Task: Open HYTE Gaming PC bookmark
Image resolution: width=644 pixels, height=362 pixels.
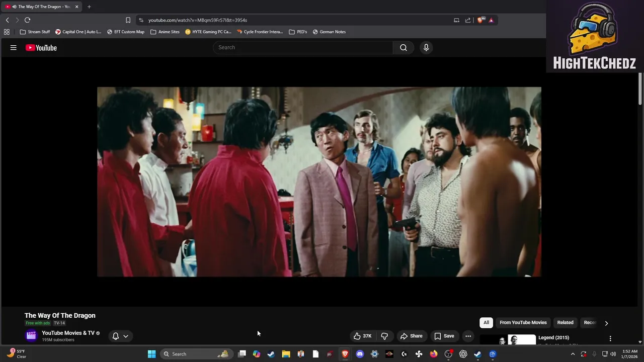Action: 208,32
